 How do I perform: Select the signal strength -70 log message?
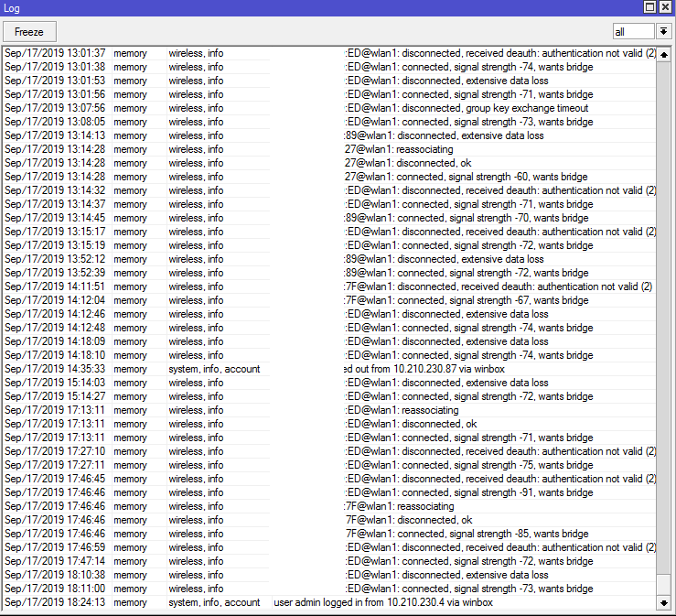point(466,218)
